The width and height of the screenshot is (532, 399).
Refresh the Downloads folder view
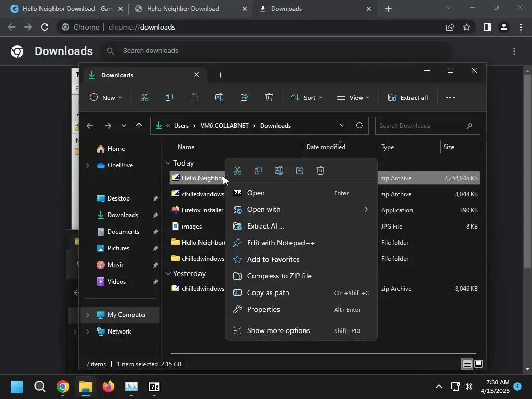click(x=360, y=125)
